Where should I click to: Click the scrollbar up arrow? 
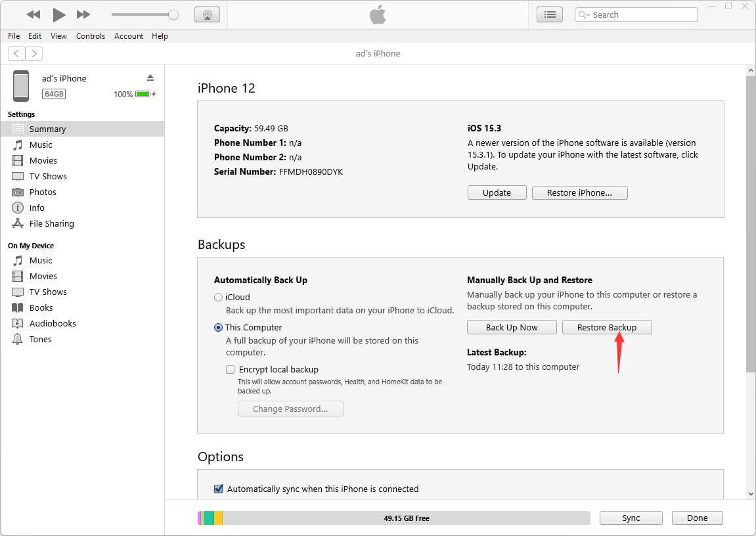(x=751, y=71)
